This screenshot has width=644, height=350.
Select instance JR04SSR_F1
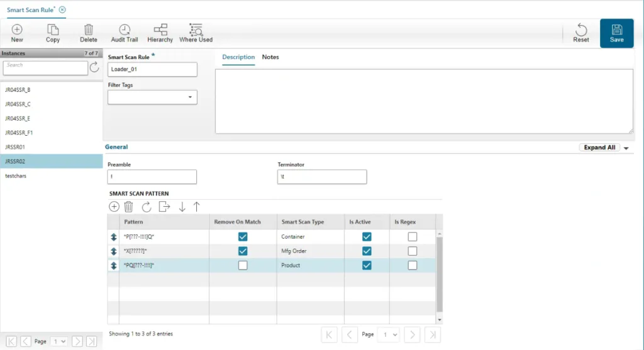tap(52, 133)
